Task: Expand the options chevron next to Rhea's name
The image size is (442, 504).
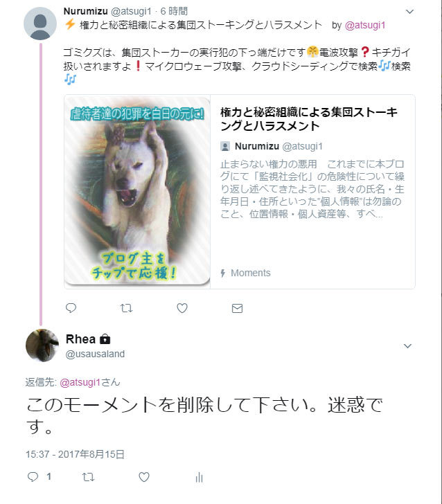Action: click(x=407, y=346)
